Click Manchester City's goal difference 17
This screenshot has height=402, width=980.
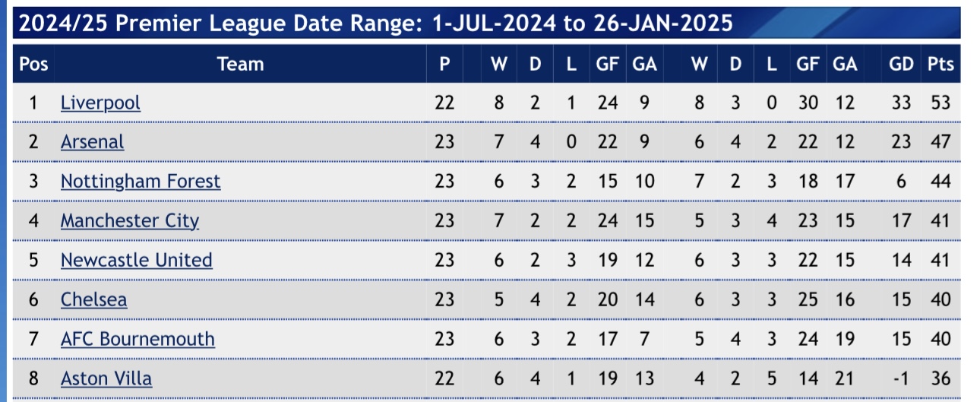click(901, 220)
